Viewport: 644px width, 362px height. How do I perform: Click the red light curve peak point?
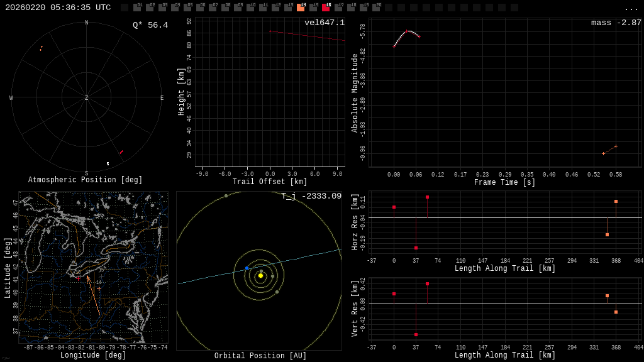click(x=407, y=31)
